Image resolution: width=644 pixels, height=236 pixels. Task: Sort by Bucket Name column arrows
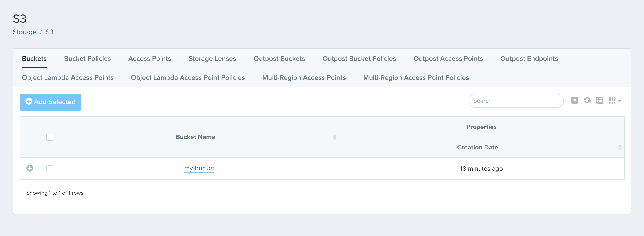coord(334,137)
